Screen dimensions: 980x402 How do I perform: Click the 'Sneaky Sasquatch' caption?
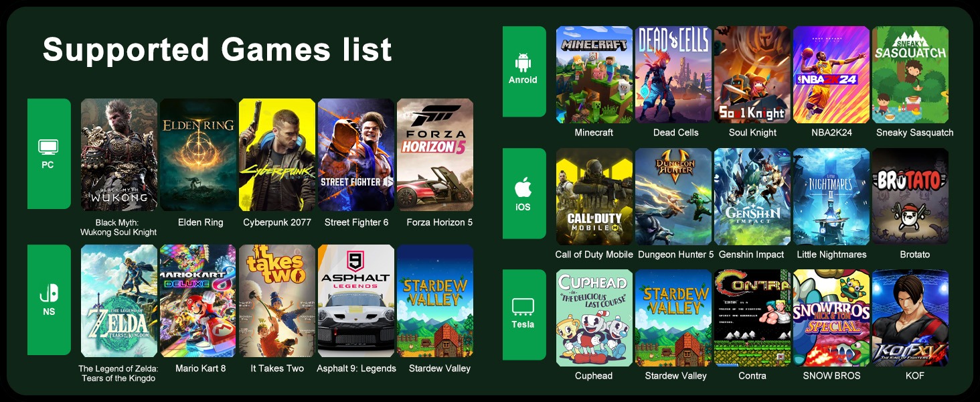point(915,133)
